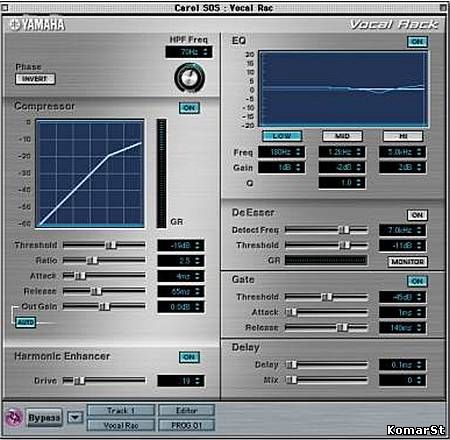Toggle the EQ ON button
Viewport: 450px width, 440px height.
click(417, 42)
